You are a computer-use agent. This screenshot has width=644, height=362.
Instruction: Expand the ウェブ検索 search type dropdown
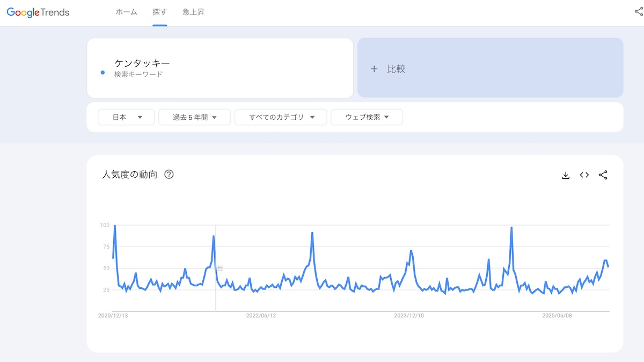pos(367,117)
